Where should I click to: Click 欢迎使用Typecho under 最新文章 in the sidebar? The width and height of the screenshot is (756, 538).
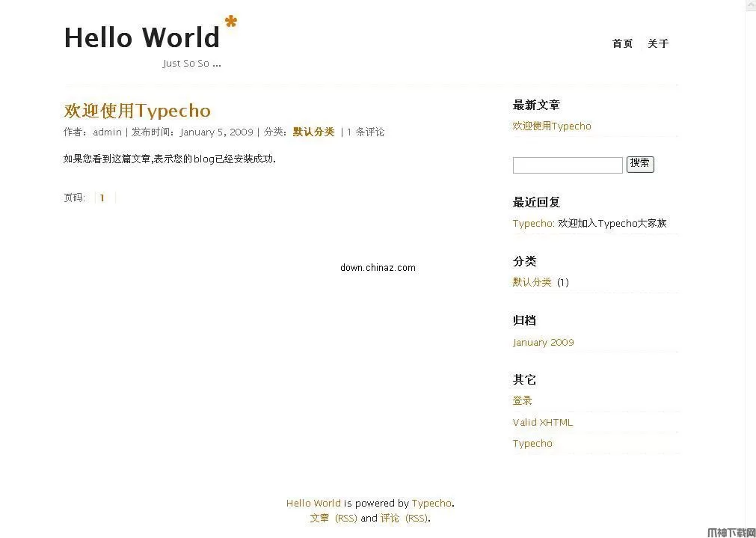(551, 126)
